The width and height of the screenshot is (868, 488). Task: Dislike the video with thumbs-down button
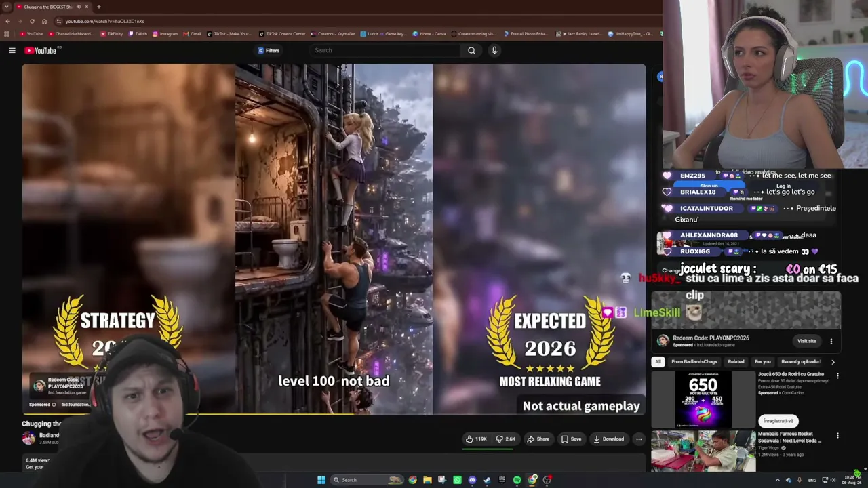pyautogui.click(x=506, y=439)
